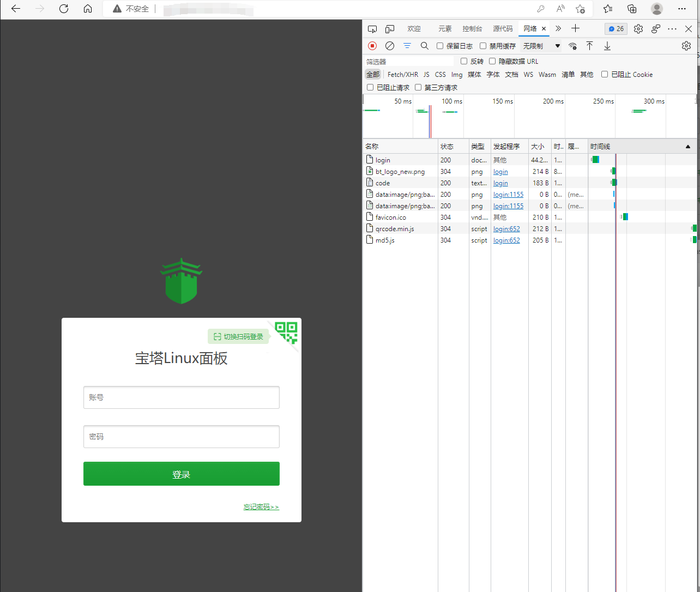This screenshot has width=700, height=592.
Task: Reload the page with the refresh icon
Action: click(x=64, y=9)
